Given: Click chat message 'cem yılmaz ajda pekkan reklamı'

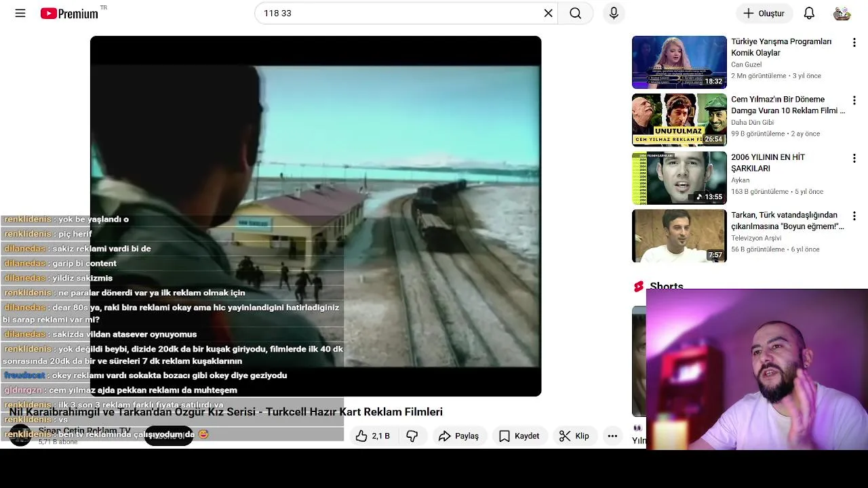Looking at the screenshot, I should point(143,390).
